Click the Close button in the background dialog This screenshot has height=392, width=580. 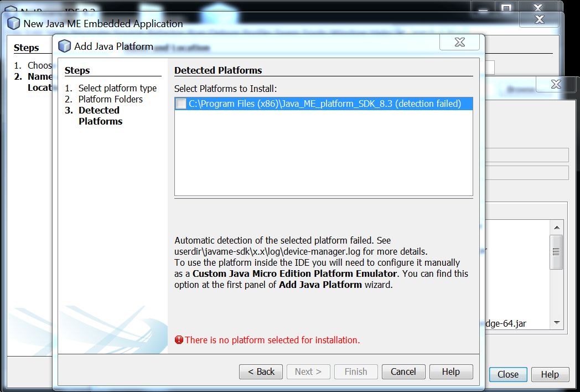tap(508, 375)
